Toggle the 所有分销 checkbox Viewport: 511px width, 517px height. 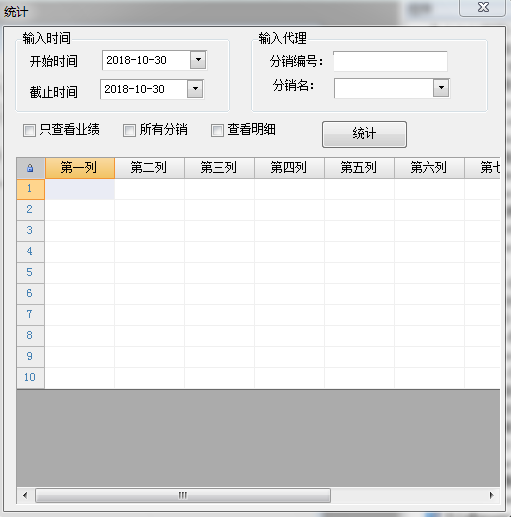coord(129,130)
